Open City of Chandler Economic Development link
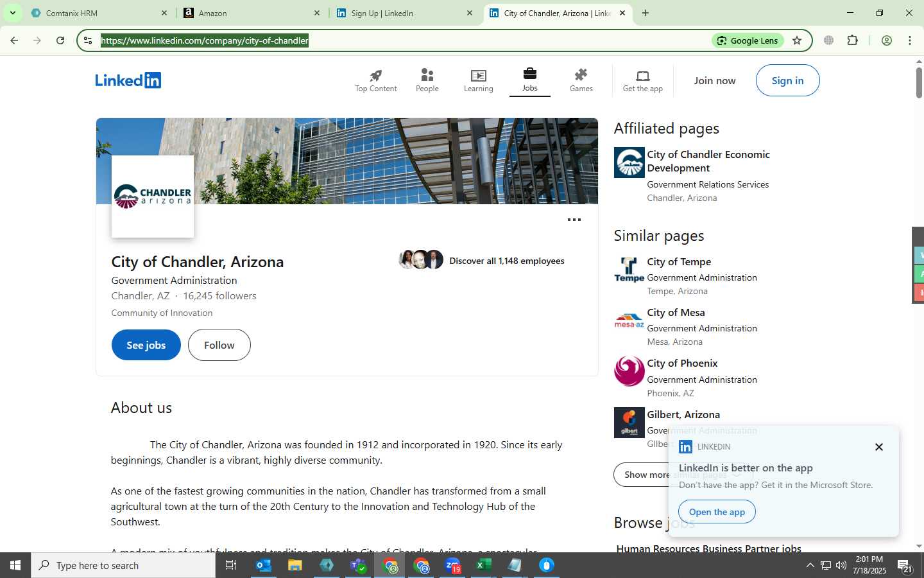 (708, 161)
